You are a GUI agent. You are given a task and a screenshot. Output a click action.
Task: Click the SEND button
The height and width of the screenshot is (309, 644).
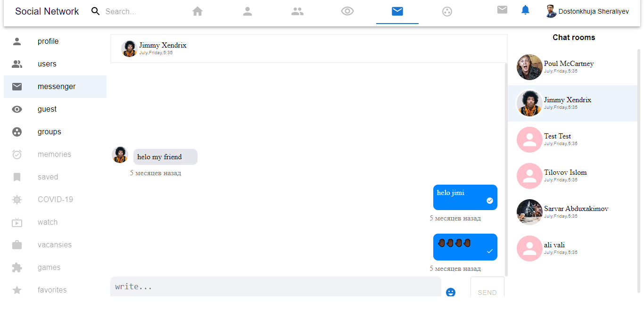pyautogui.click(x=487, y=287)
